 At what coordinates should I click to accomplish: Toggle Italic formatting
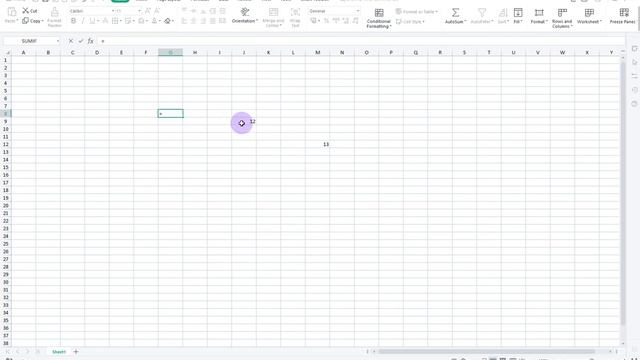coord(83,20)
